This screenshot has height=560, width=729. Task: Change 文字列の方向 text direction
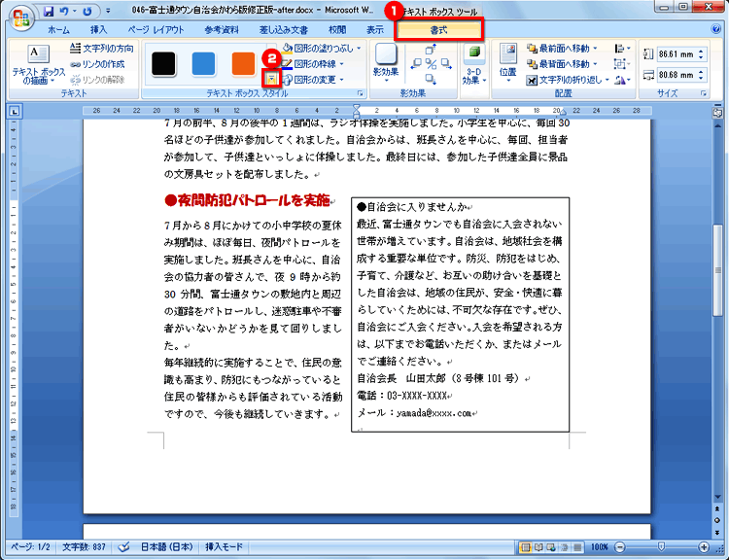pos(102,48)
